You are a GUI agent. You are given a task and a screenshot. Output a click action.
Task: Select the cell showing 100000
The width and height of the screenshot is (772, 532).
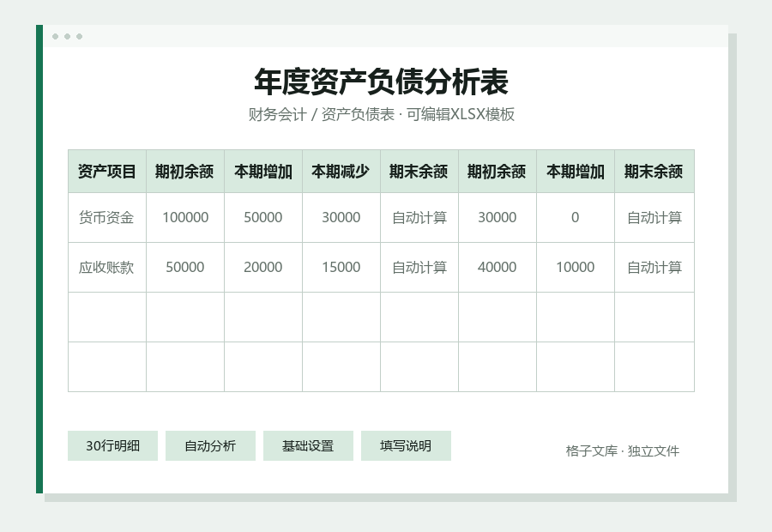185,217
